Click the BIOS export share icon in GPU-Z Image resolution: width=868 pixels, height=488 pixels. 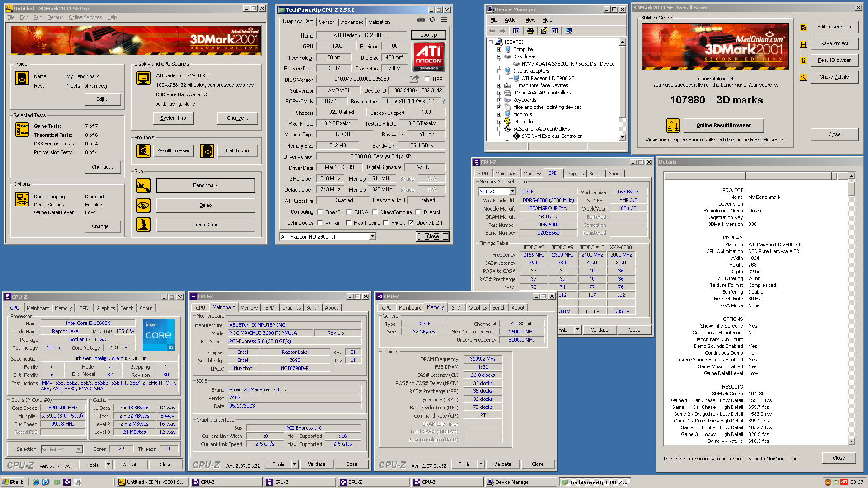pyautogui.click(x=414, y=79)
